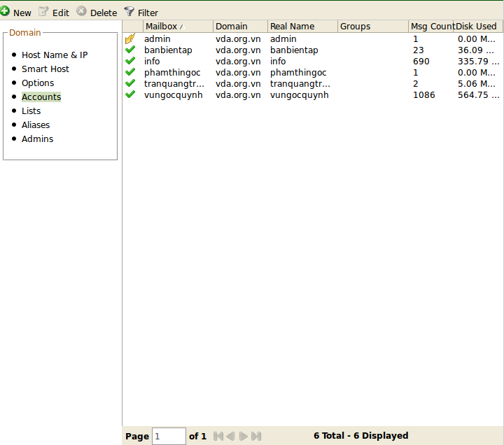Image resolution: width=504 pixels, height=445 pixels.
Task: Open the domain Options section
Action: point(38,83)
